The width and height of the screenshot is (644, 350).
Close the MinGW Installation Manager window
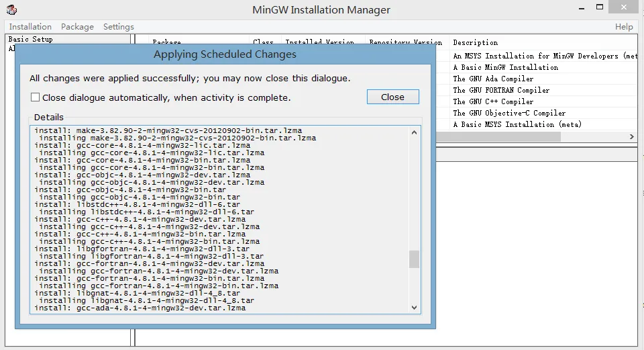click(x=624, y=7)
